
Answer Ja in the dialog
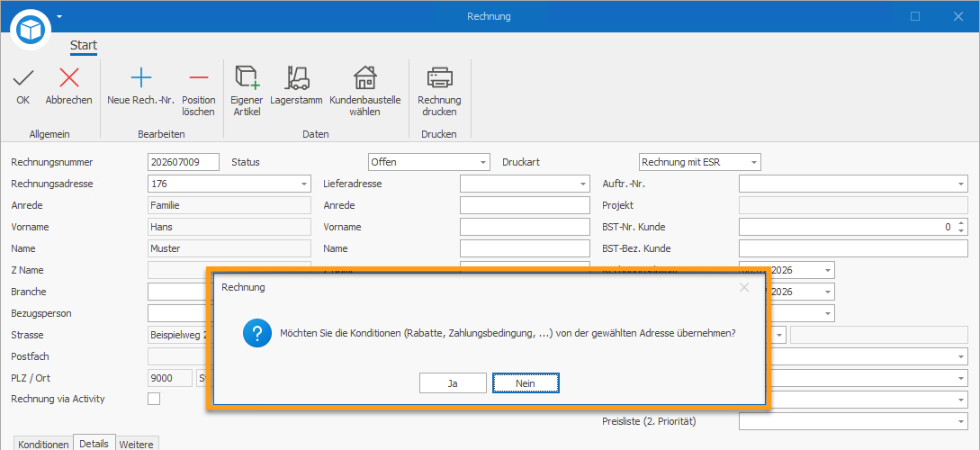[453, 383]
